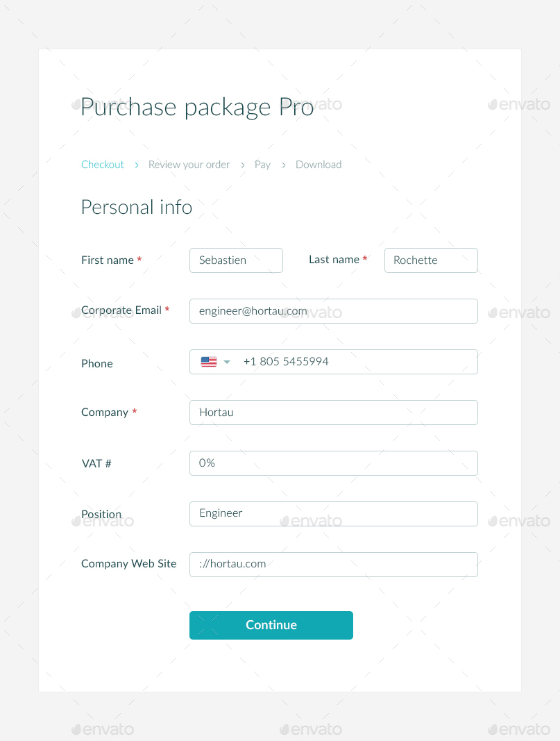Image resolution: width=560 pixels, height=741 pixels.
Task: Click the Purchase package Pro heading
Action: click(196, 107)
